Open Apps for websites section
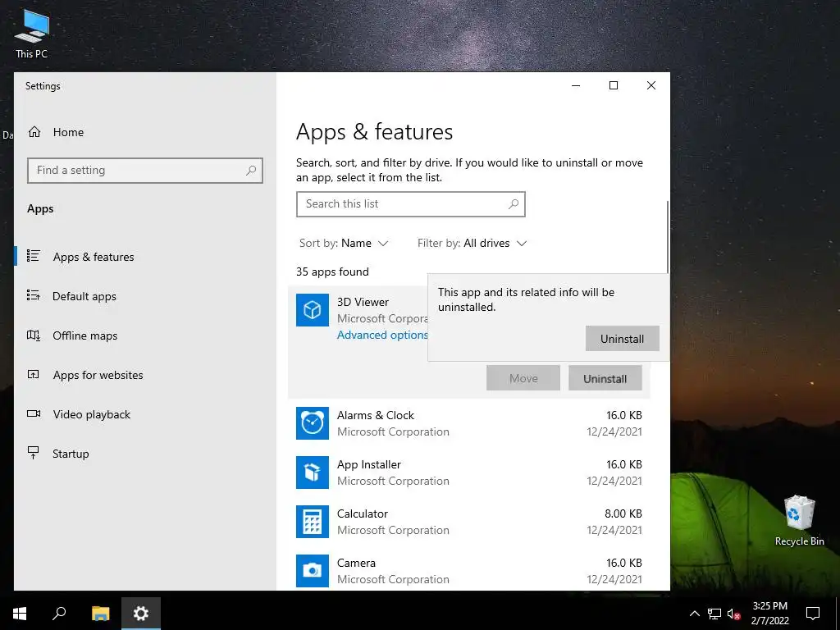This screenshot has height=630, width=840. (x=98, y=375)
